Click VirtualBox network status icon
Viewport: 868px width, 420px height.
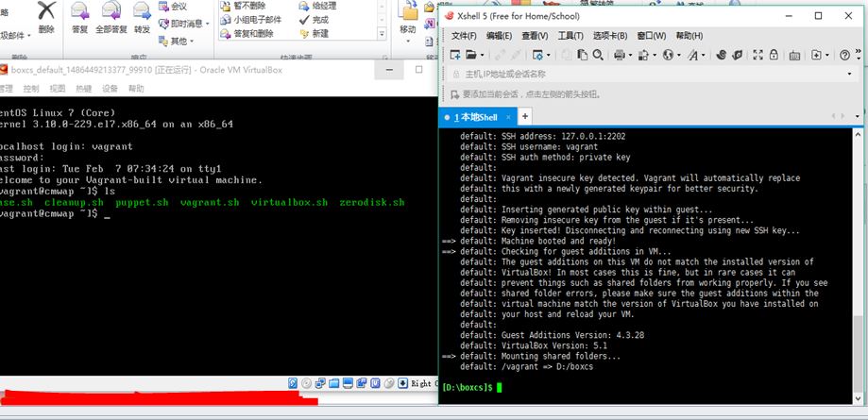pyautogui.click(x=320, y=383)
